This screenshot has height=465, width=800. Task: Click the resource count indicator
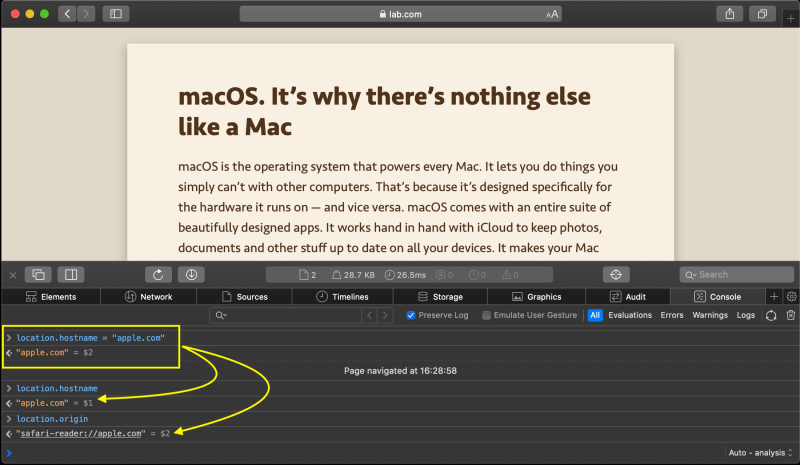click(308, 275)
